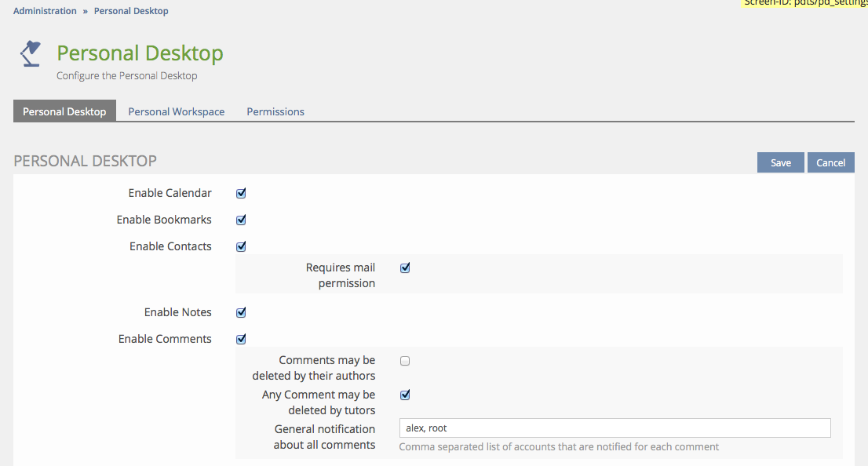This screenshot has height=466, width=868.
Task: Click the yellow Screen-ID label
Action: point(804,3)
